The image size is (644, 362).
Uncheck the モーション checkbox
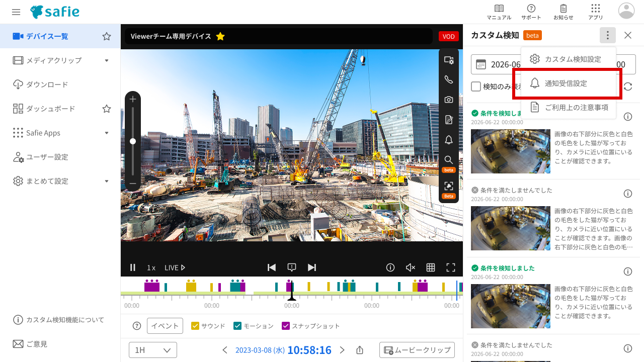pyautogui.click(x=238, y=326)
